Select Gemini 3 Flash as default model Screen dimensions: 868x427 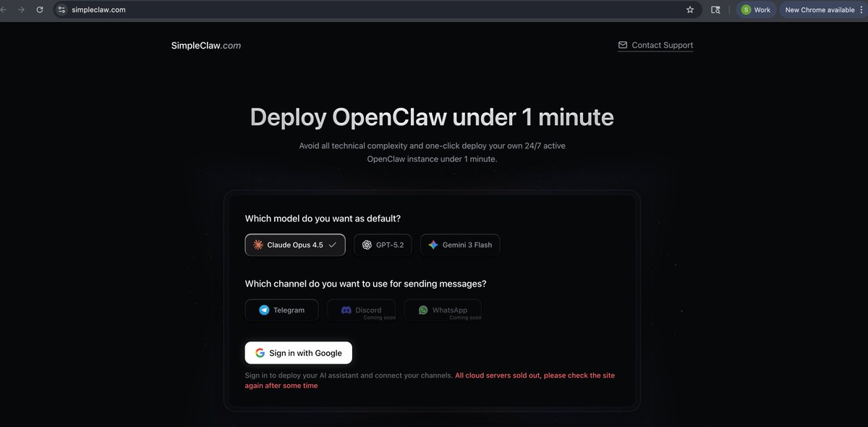460,245
